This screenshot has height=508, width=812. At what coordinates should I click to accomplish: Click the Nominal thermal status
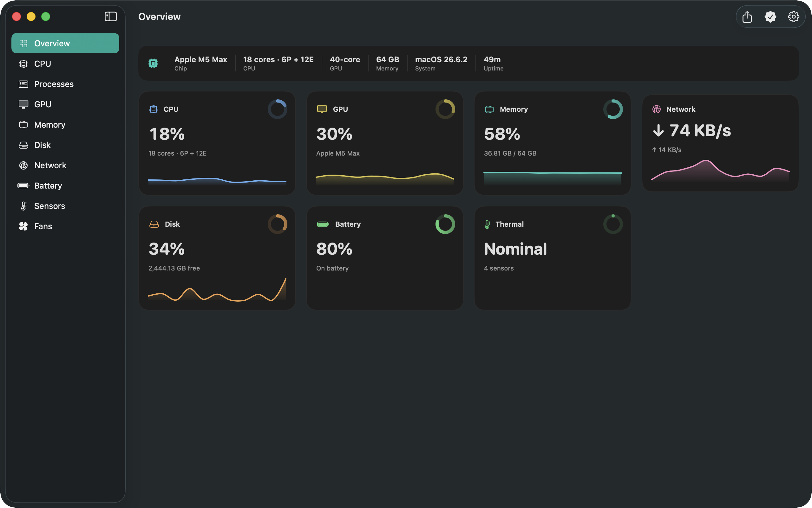(x=515, y=249)
